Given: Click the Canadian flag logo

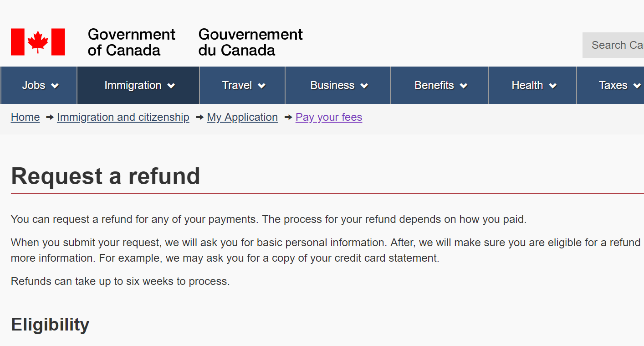Looking at the screenshot, I should pos(38,42).
